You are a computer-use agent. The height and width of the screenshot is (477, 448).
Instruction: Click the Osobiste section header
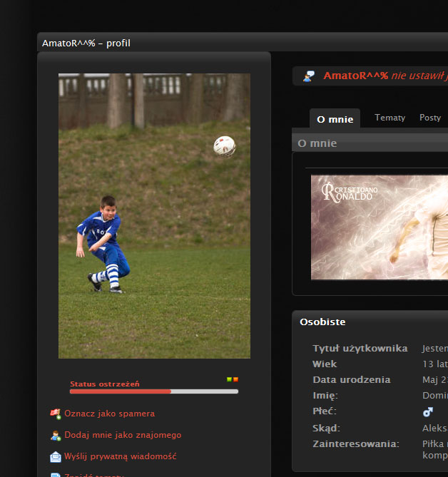[x=322, y=322]
